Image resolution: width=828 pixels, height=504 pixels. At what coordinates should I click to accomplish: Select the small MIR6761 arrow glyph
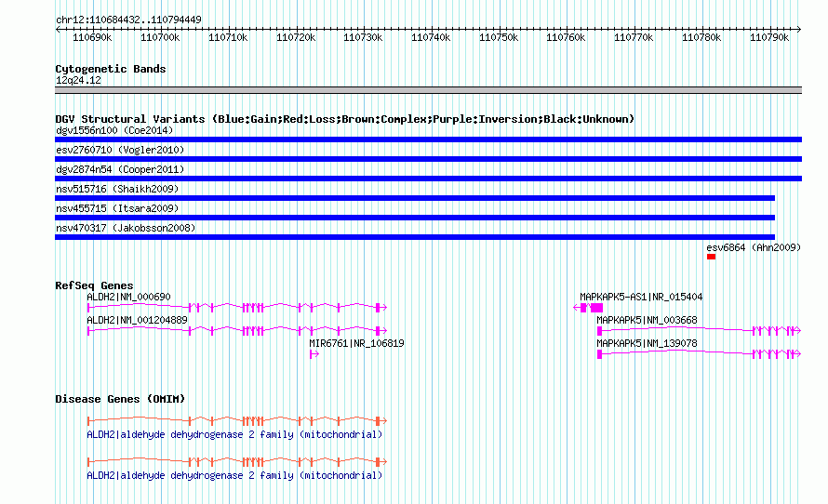pyautogui.click(x=314, y=354)
